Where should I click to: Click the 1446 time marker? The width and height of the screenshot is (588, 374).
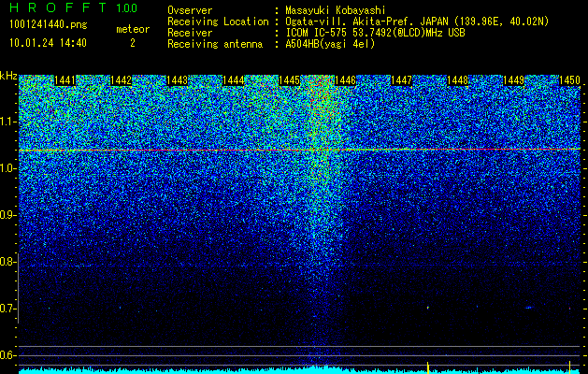[345, 80]
